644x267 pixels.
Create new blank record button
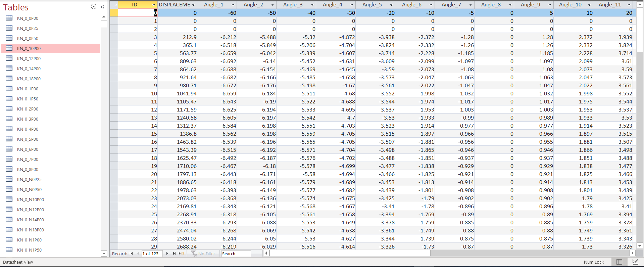click(181, 254)
